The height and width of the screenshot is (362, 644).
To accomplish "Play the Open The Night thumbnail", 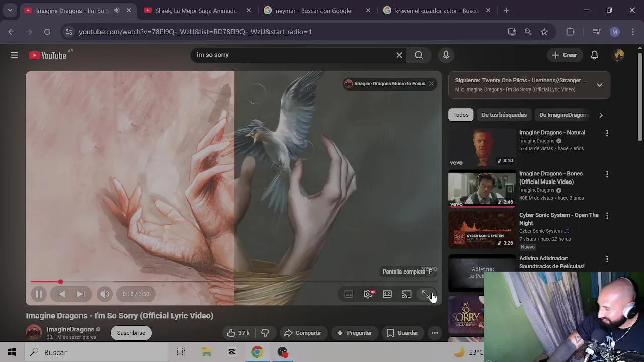I will click(482, 230).
